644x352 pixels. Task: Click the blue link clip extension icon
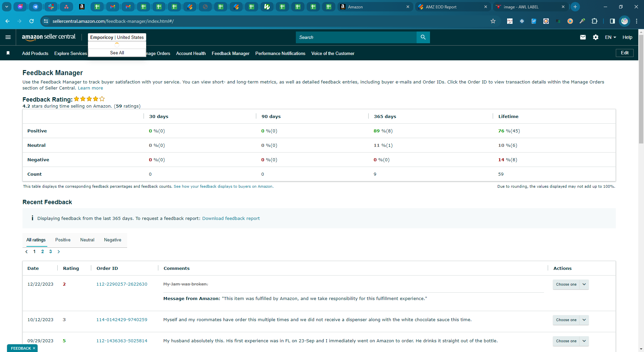point(534,21)
